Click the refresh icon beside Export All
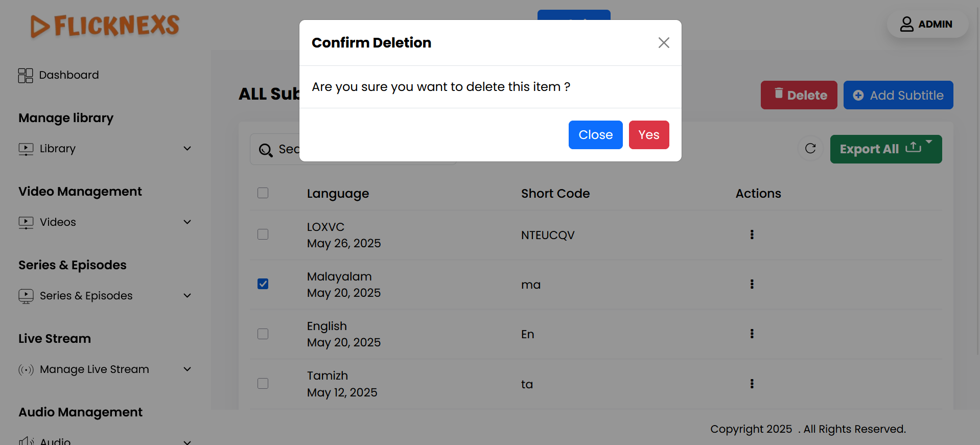Viewport: 980px width, 445px height. [810, 149]
